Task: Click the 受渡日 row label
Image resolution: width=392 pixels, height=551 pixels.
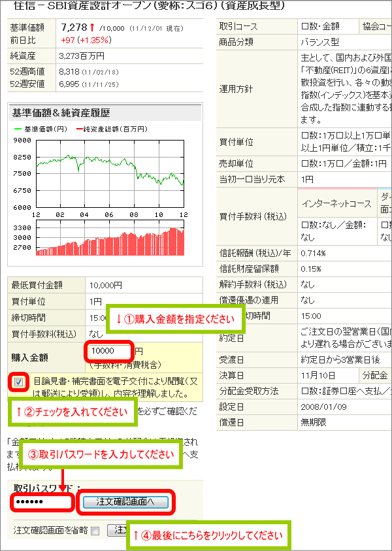Action: click(x=231, y=360)
